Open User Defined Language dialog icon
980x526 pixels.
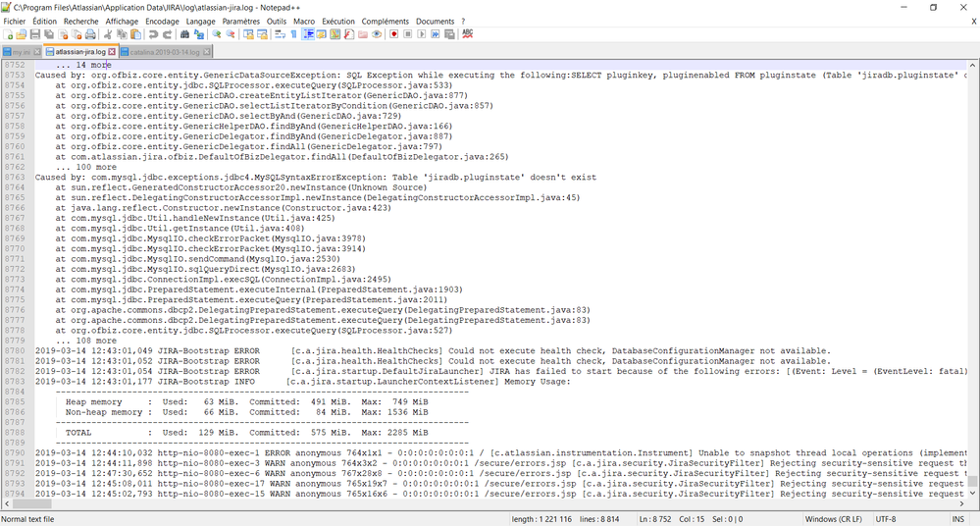(x=321, y=33)
